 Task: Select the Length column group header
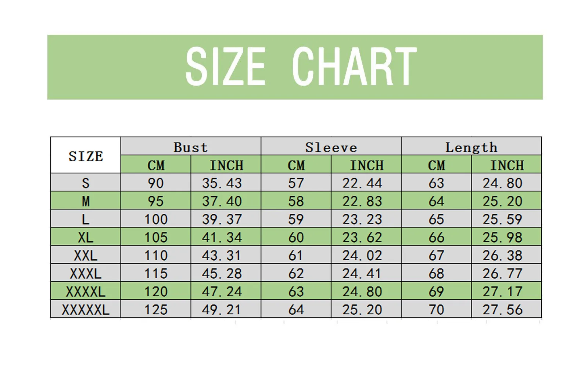pos(471,147)
